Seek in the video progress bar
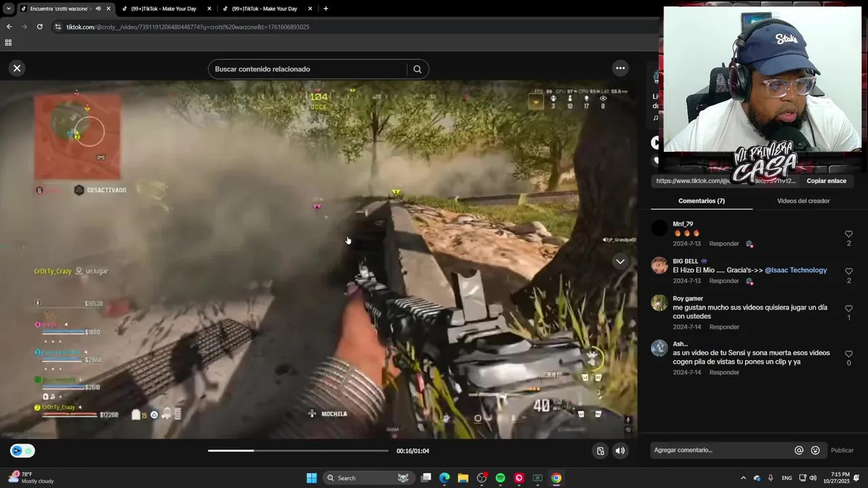Viewport: 868px width, 488px height. [x=298, y=451]
